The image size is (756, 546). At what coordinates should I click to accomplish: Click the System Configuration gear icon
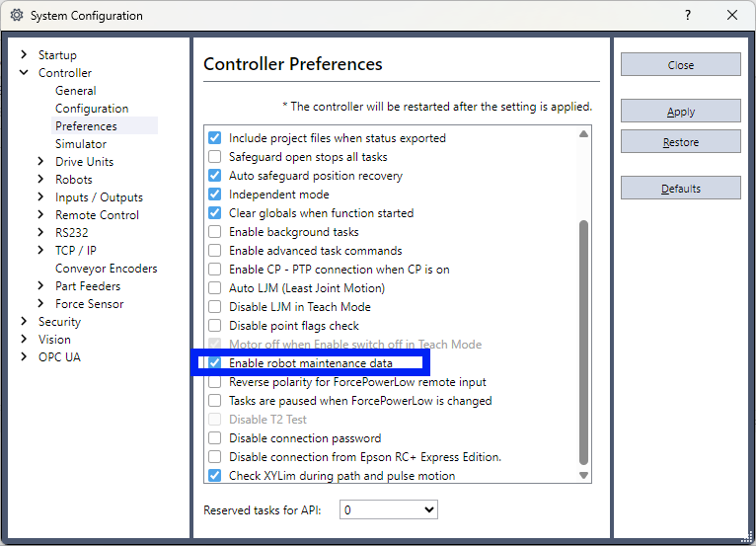click(x=17, y=15)
